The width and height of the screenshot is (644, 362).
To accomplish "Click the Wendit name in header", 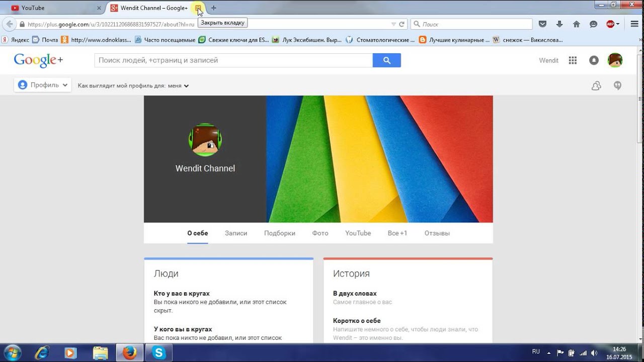I will 549,60.
